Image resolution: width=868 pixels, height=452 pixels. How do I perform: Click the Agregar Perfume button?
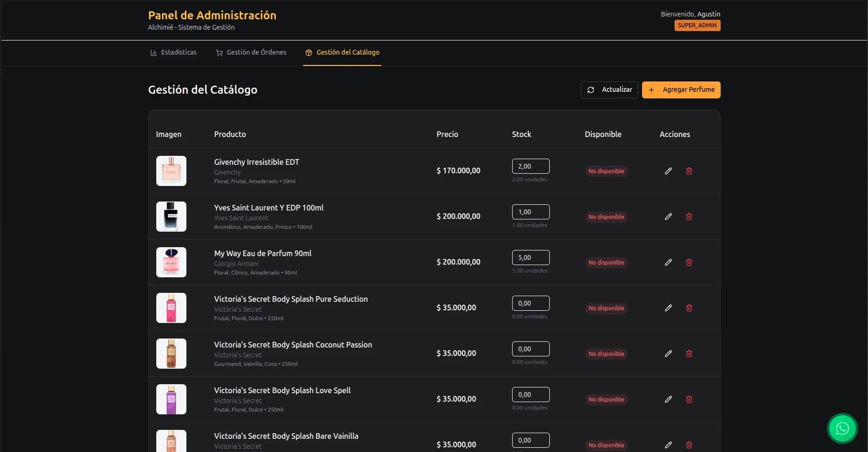coord(681,89)
